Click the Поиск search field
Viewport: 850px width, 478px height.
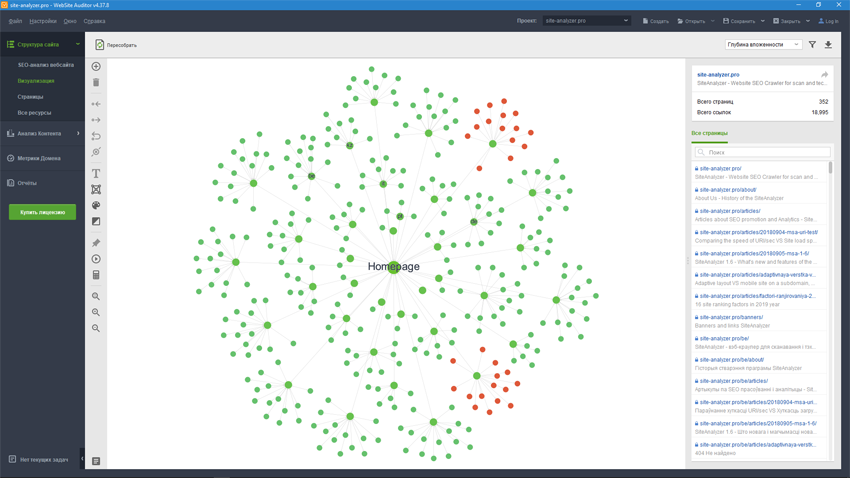pyautogui.click(x=762, y=152)
